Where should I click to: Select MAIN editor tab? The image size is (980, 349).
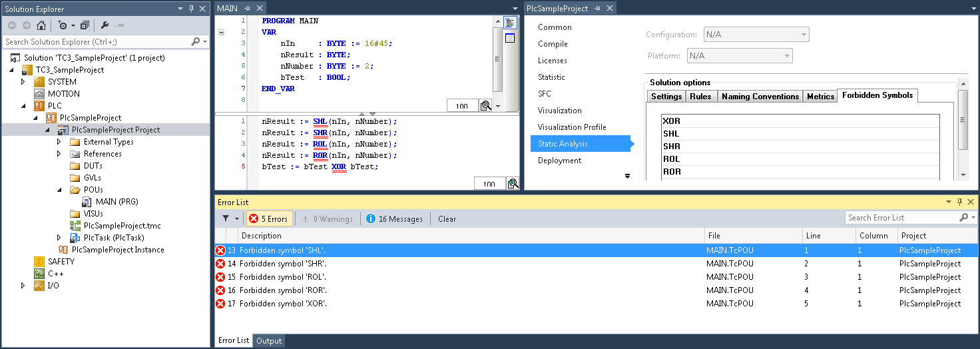click(x=227, y=9)
